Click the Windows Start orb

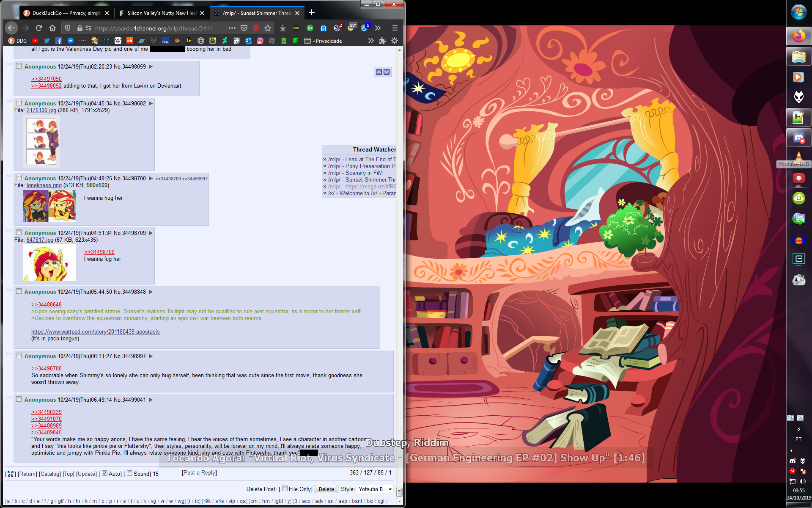798,12
